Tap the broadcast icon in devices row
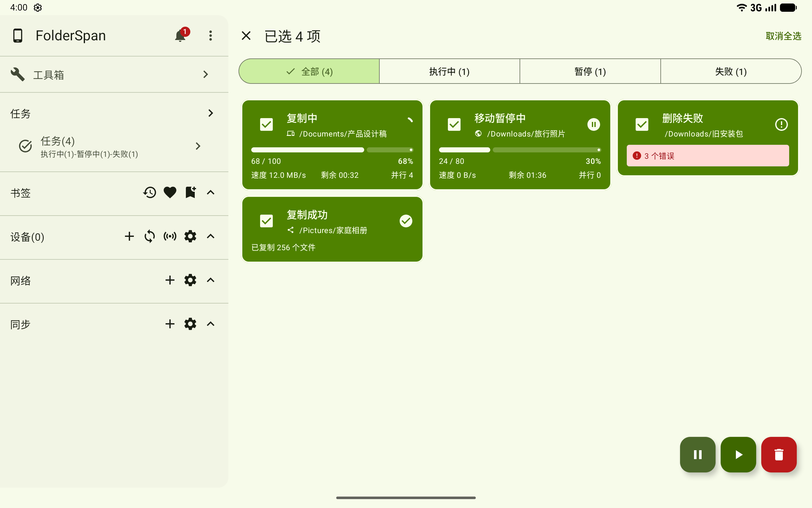 [x=170, y=237]
